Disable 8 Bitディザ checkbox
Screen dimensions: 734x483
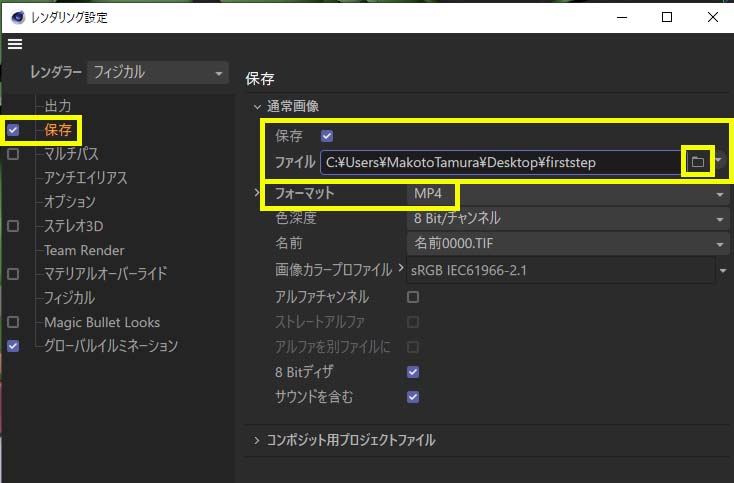tap(413, 372)
